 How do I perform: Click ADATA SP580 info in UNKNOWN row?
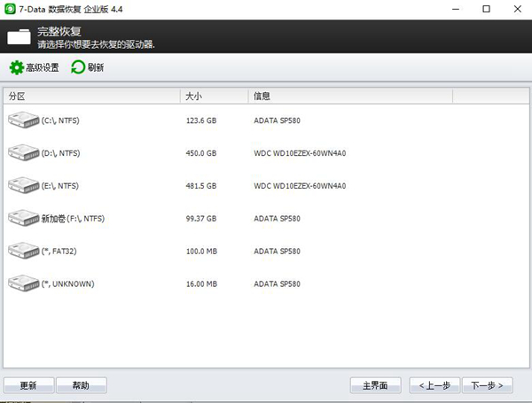(x=278, y=284)
